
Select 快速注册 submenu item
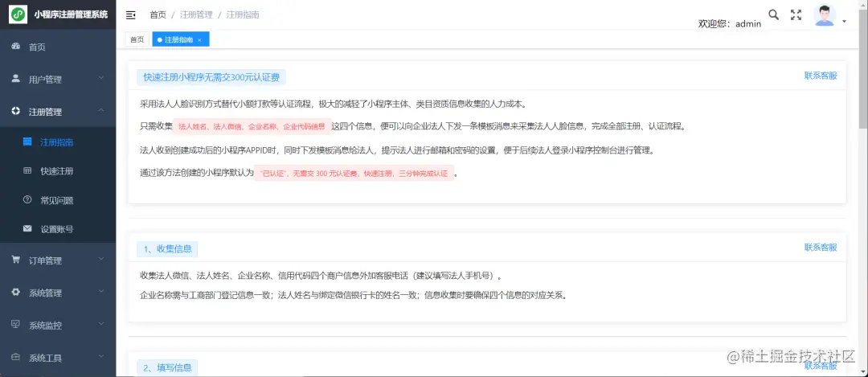(58, 171)
